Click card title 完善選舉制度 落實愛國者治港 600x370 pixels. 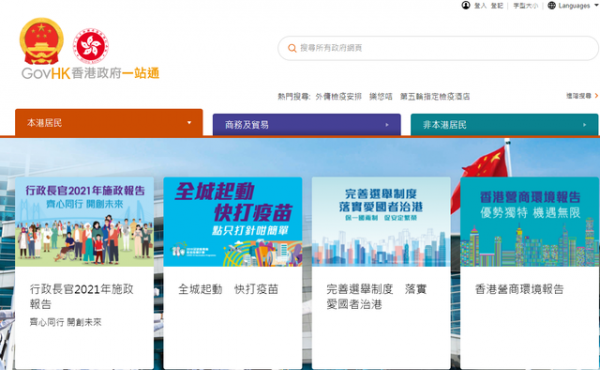[x=377, y=297]
